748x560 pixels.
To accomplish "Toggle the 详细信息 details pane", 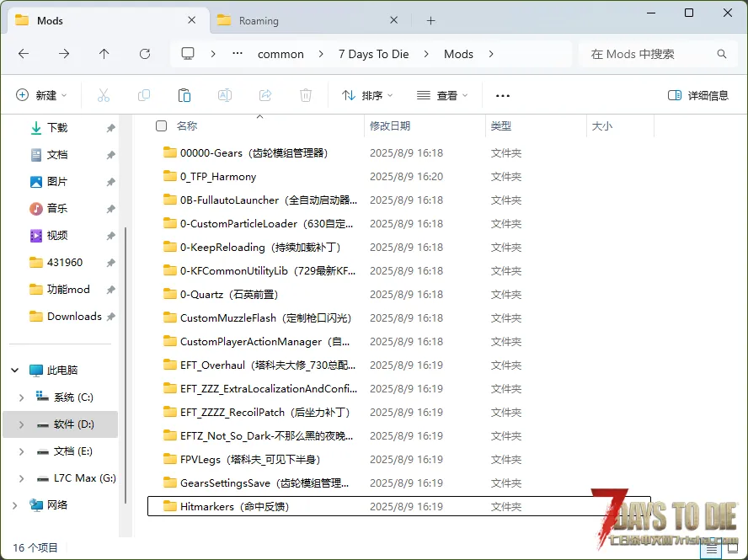I will click(x=697, y=95).
